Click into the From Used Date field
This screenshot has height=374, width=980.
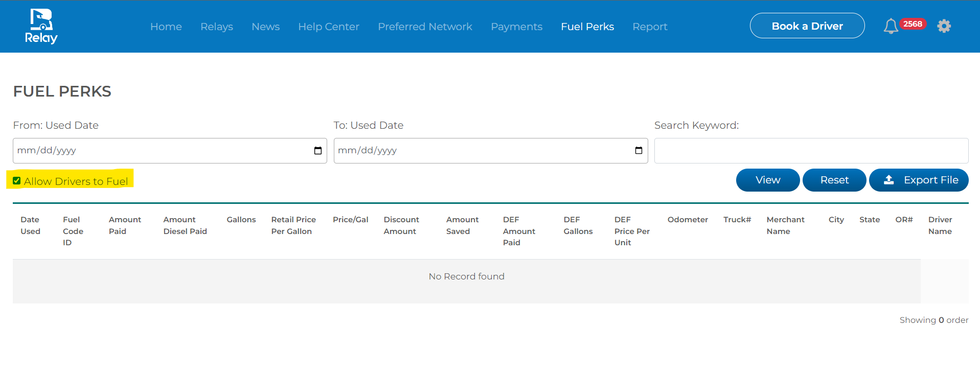(153, 151)
